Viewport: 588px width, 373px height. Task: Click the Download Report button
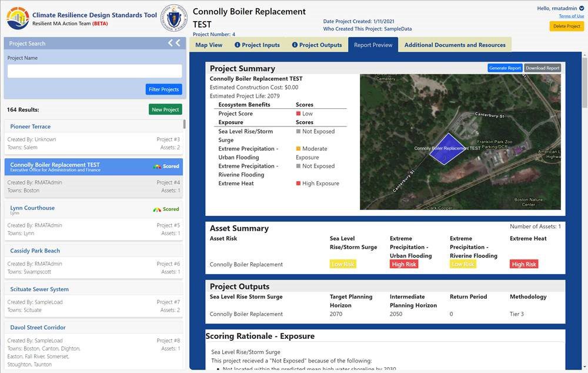543,68
